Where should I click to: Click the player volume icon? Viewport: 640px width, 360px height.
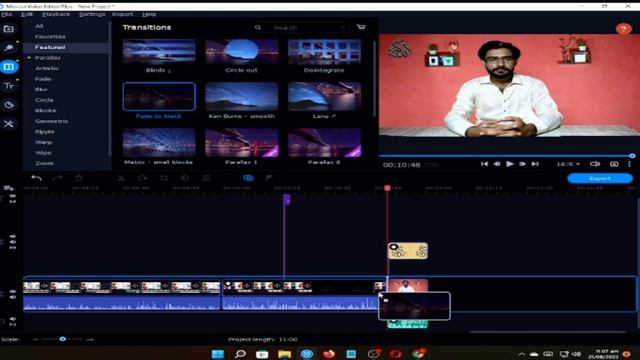[595, 164]
